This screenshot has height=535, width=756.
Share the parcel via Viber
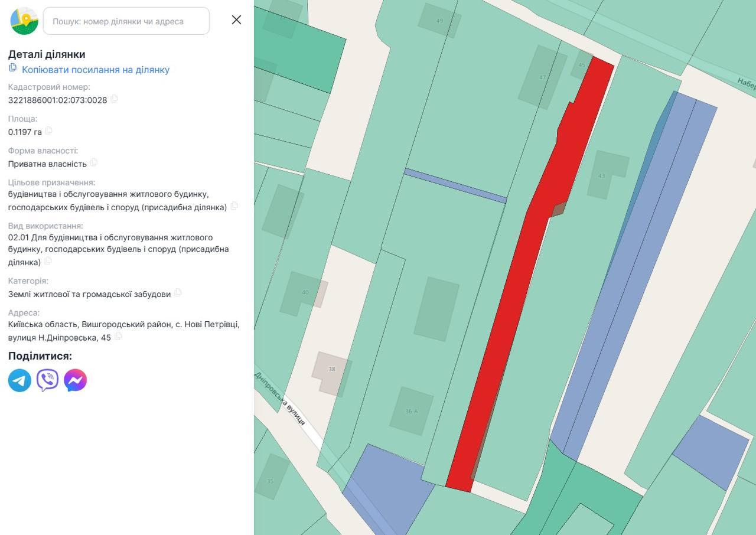point(47,380)
